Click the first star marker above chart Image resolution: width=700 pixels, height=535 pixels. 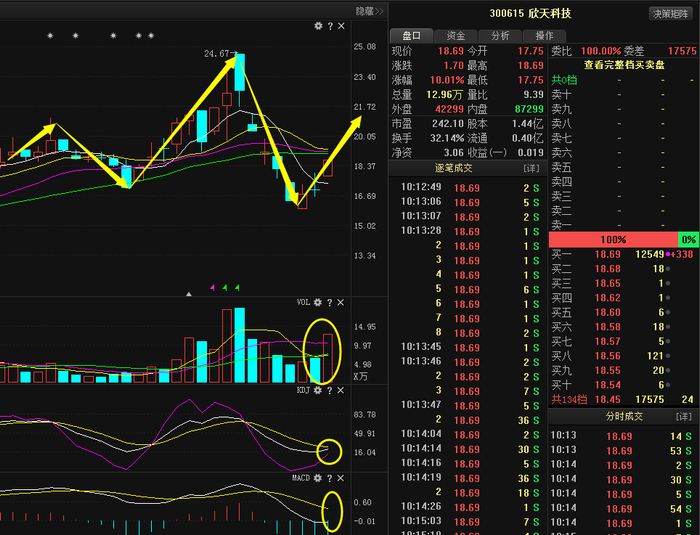[50, 35]
